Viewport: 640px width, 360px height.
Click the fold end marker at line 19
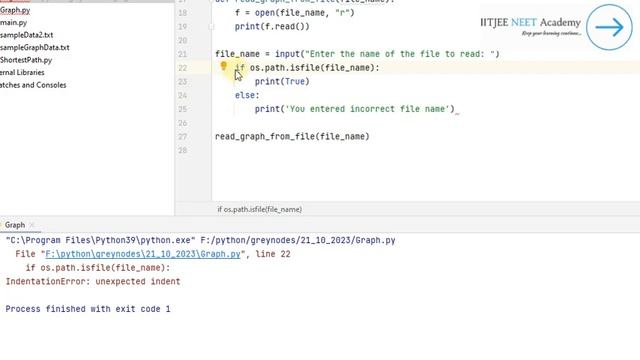[211, 27]
